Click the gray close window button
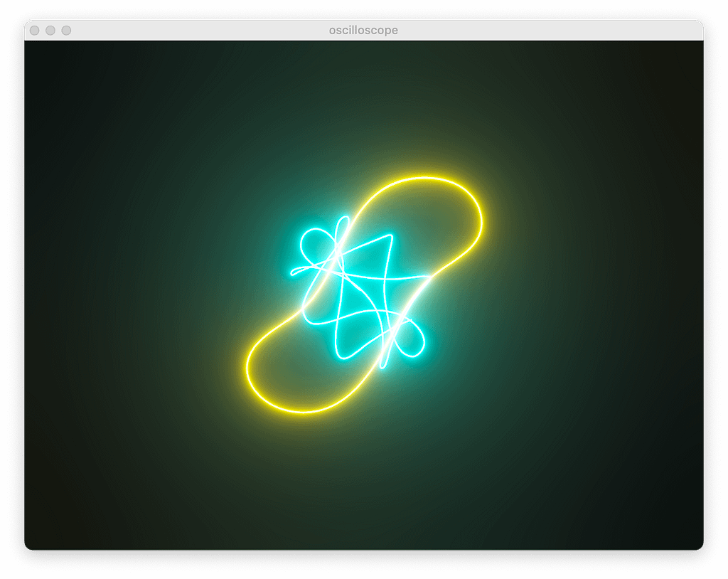Screen dimensions: 728x579 [x=34, y=31]
